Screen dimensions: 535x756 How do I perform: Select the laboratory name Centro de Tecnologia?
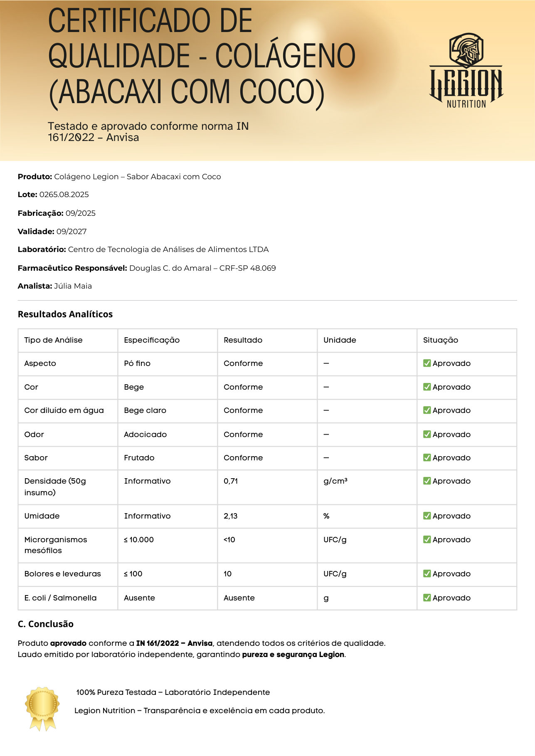(x=168, y=250)
